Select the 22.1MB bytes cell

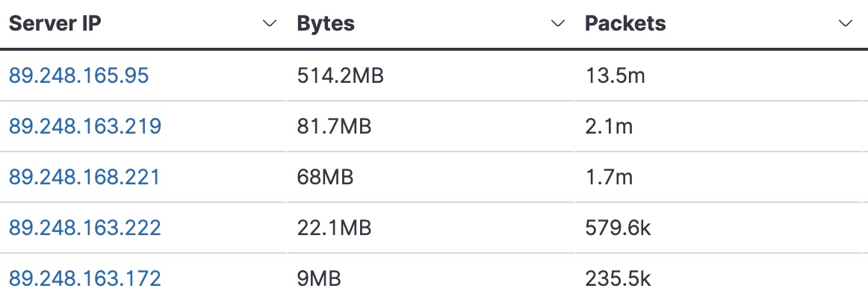(431, 228)
